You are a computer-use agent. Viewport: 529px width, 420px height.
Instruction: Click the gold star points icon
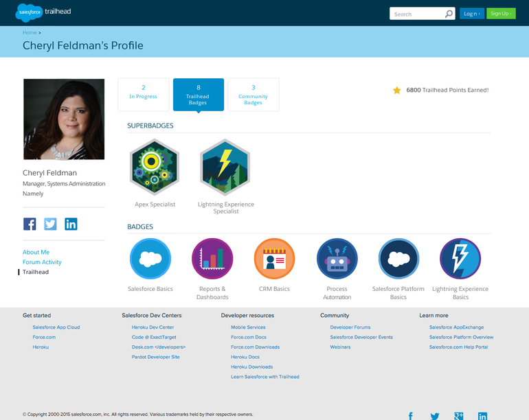pos(397,90)
